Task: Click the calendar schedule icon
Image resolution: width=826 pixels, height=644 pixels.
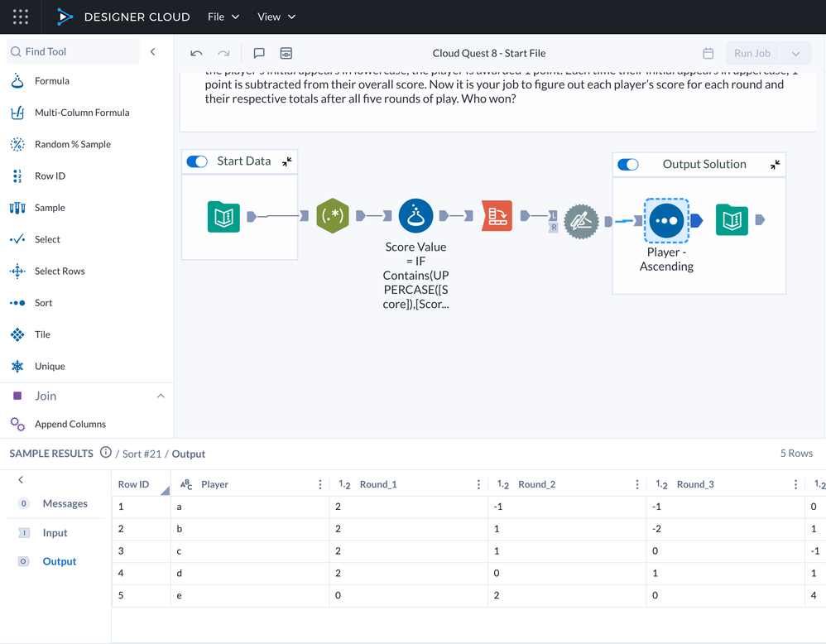Action: 708,53
